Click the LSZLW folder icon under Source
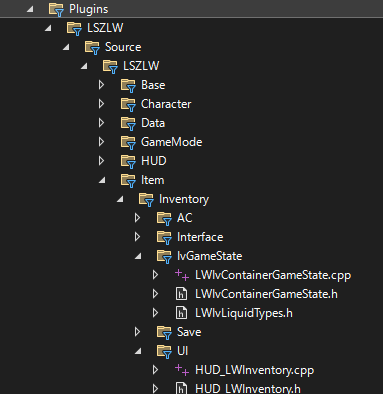Screen dimensions: 383x394 pyautogui.click(x=110, y=66)
